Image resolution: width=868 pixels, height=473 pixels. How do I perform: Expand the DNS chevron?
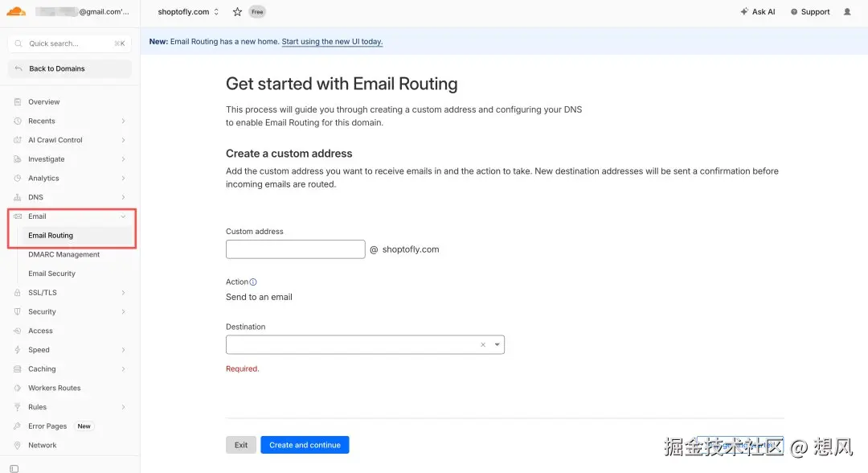123,197
